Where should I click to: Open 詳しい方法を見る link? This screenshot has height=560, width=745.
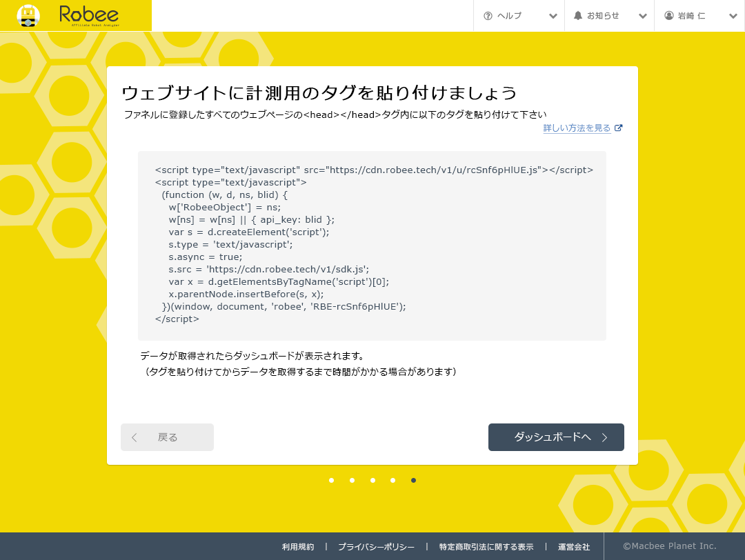pos(577,128)
